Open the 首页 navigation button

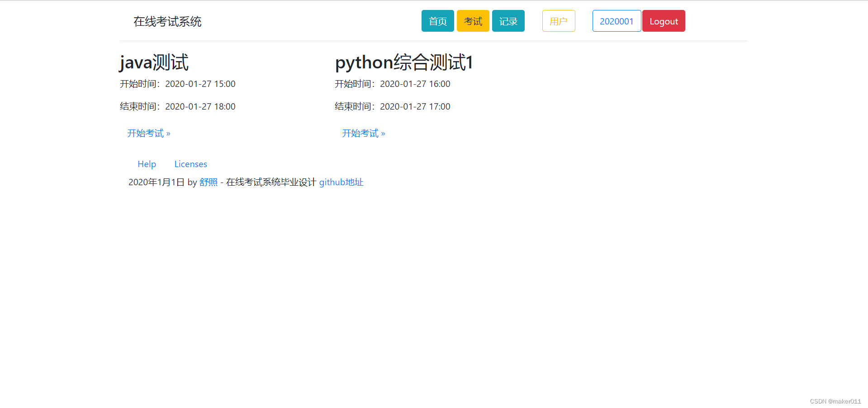(437, 21)
